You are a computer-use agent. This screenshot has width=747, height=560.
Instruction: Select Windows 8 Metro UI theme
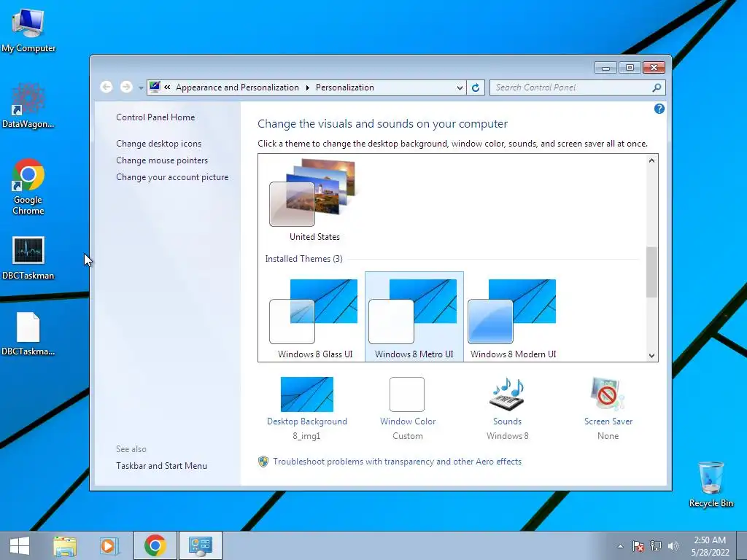pos(414,316)
